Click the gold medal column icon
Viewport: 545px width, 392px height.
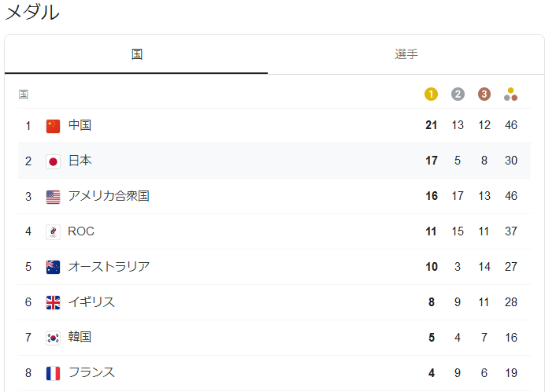[431, 94]
